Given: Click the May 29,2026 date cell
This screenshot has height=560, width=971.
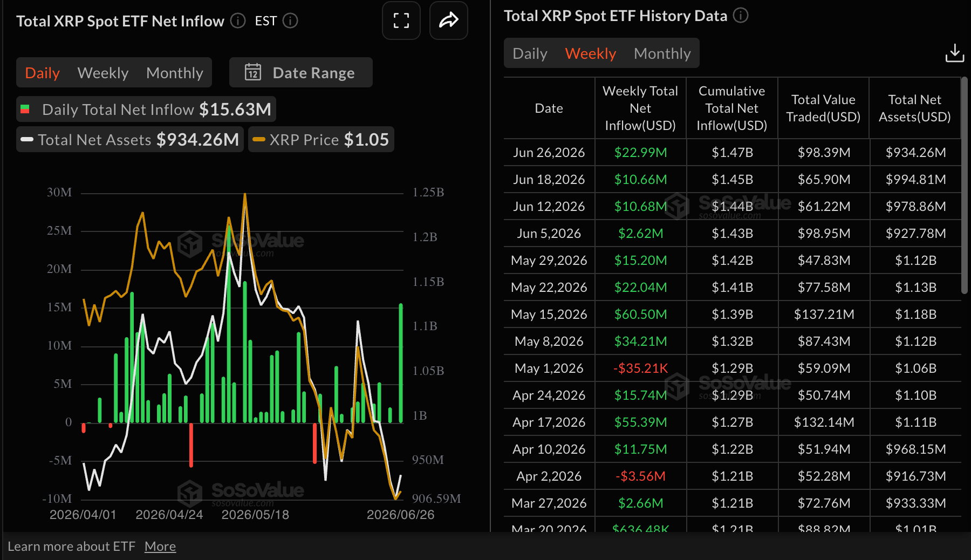Looking at the screenshot, I should (x=549, y=261).
